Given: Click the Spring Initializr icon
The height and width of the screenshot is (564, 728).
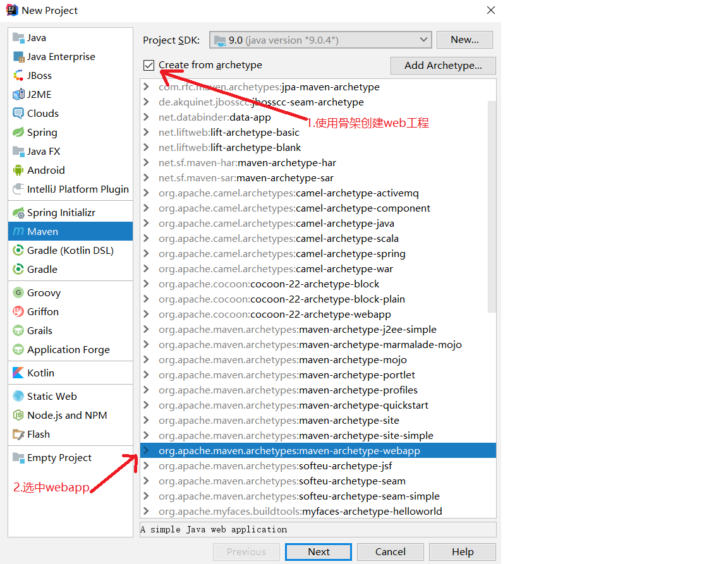Looking at the screenshot, I should point(18,213).
